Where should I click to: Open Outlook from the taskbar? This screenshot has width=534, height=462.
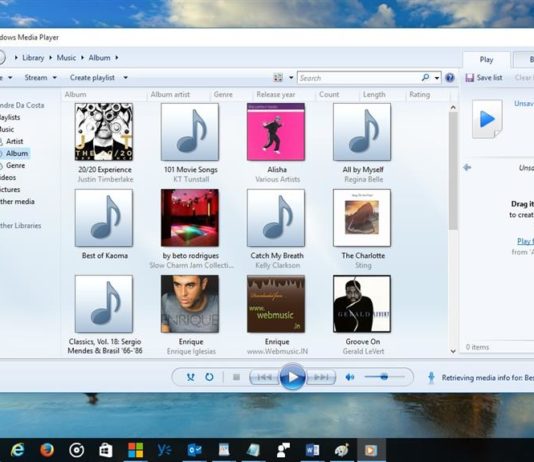[x=194, y=450]
